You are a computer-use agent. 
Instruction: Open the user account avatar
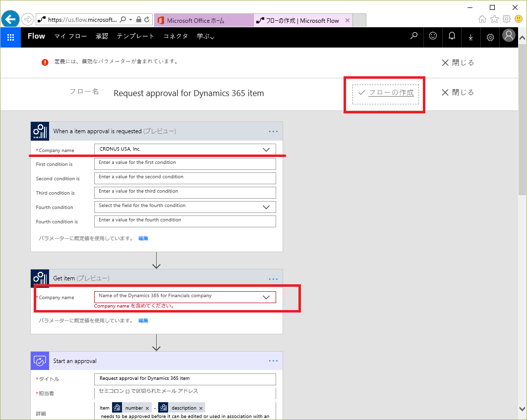point(509,35)
